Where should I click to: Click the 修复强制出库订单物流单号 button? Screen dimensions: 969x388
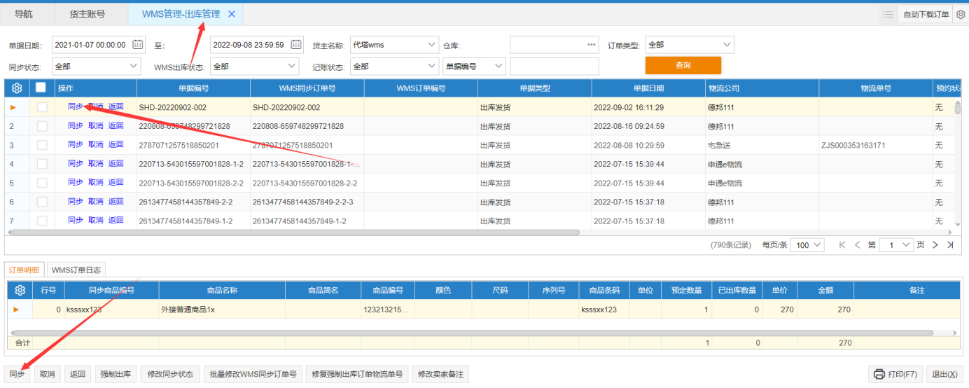pos(357,374)
